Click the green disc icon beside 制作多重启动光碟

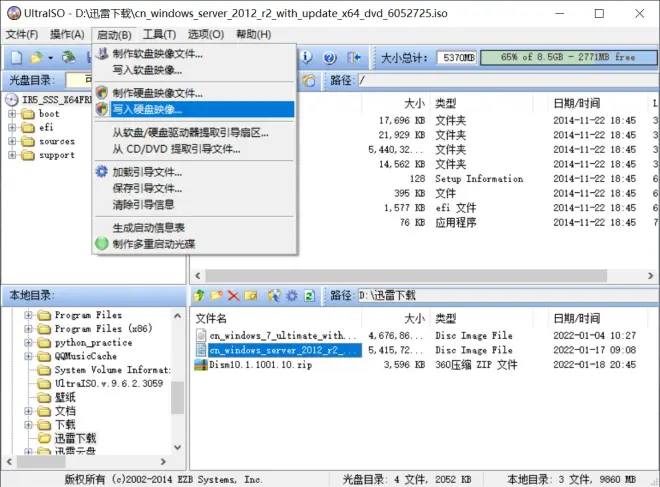click(x=101, y=243)
